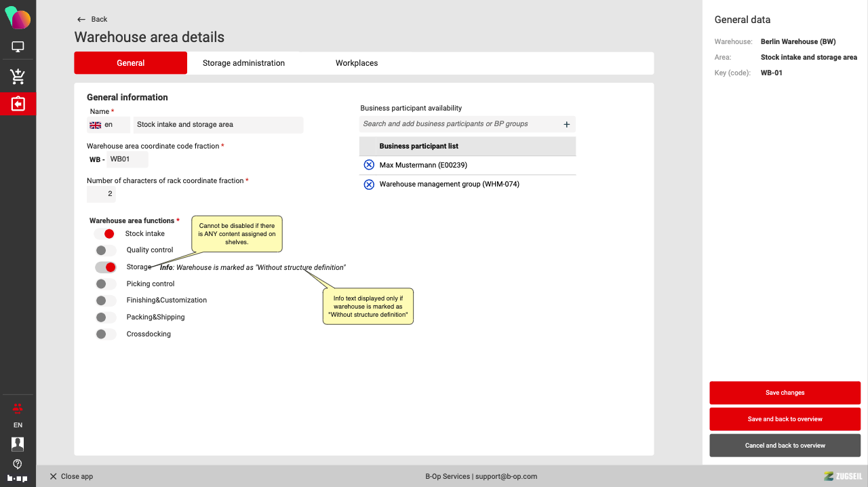This screenshot has width=868, height=487.
Task: Open the help question mark icon
Action: [18, 464]
